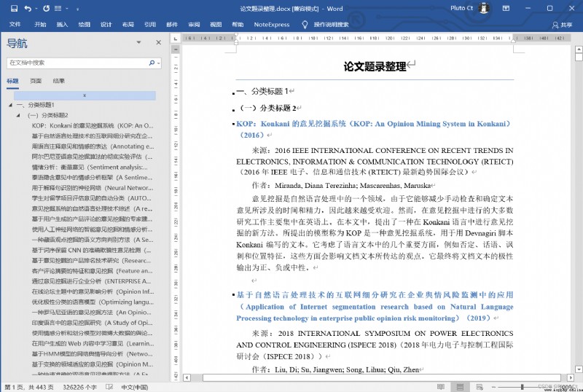Open the 布局 ribbon tab

click(x=128, y=25)
